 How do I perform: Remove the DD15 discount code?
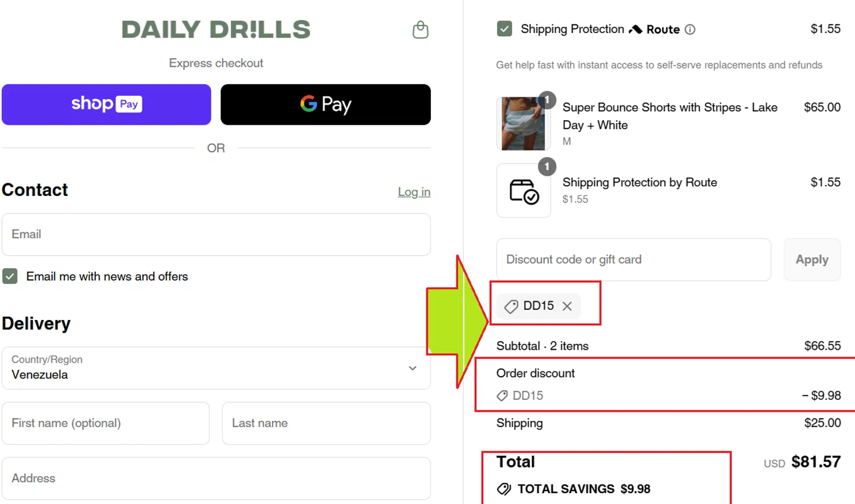coord(567,306)
